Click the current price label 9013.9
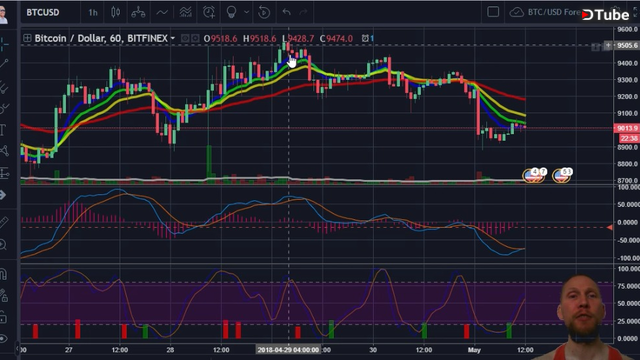 tap(627, 128)
